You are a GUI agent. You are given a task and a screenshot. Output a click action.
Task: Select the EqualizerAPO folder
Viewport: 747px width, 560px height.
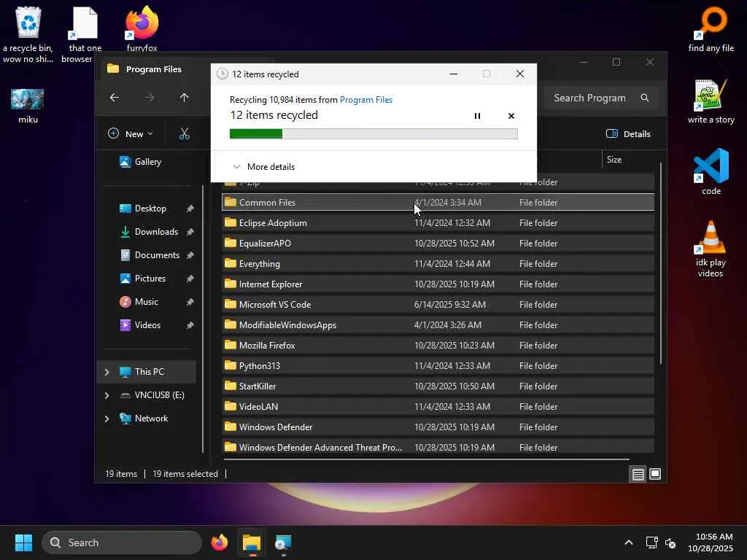438,244
